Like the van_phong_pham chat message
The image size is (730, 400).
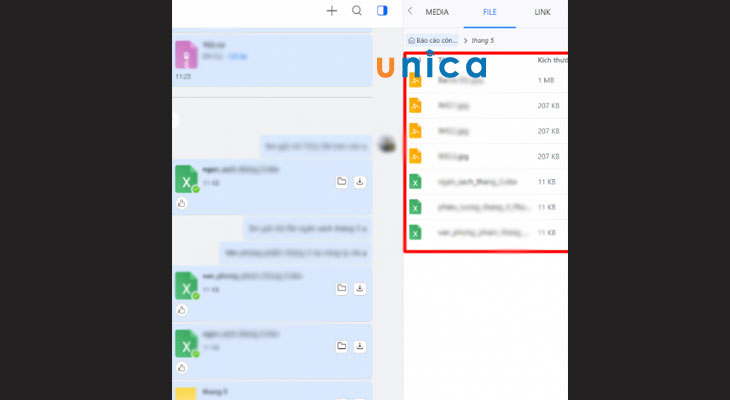[182, 310]
